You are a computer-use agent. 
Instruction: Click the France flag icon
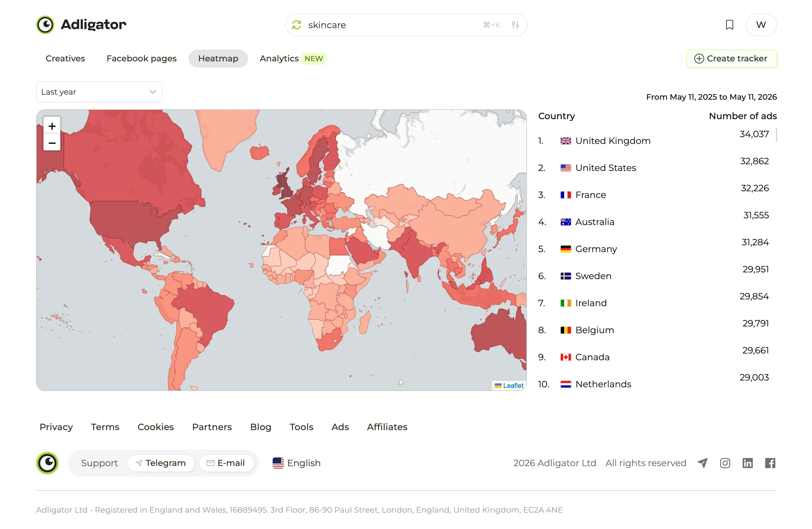565,195
